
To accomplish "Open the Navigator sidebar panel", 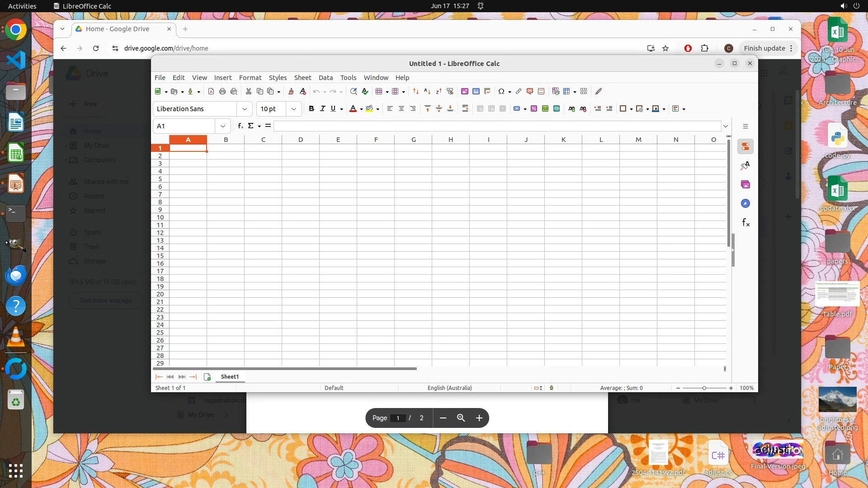I will pos(745,204).
